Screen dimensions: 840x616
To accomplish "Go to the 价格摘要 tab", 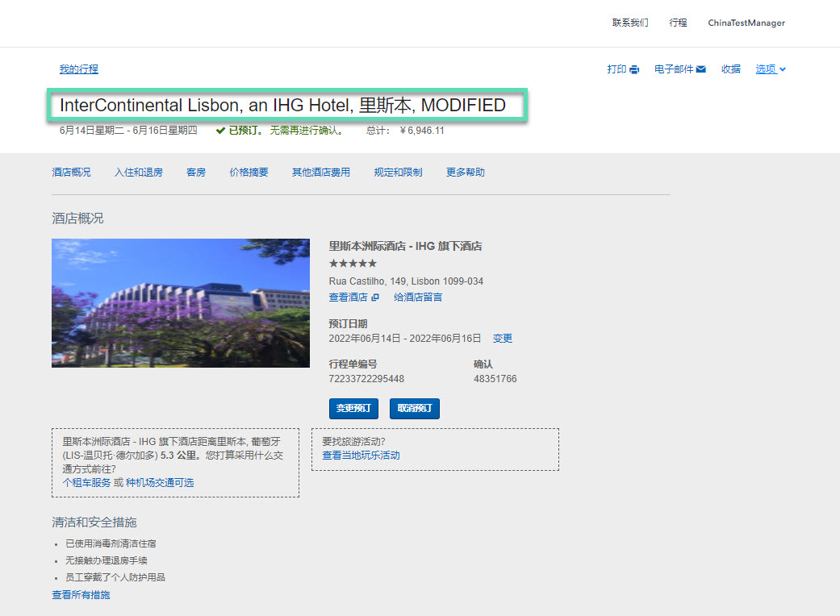I will click(x=249, y=173).
